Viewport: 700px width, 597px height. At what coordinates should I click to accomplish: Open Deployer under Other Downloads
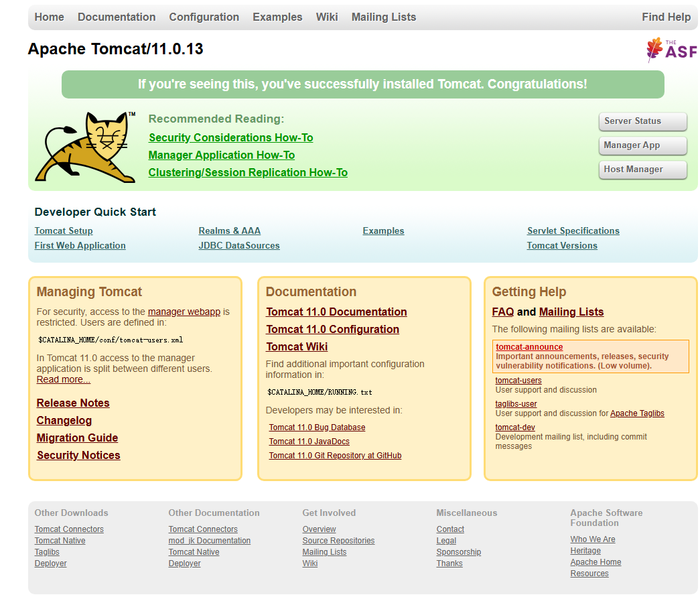(50, 563)
